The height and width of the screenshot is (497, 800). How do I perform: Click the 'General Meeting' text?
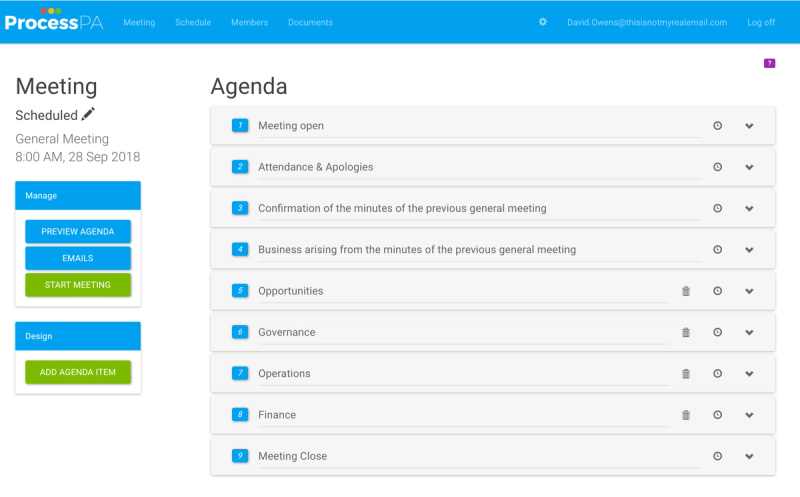62,139
